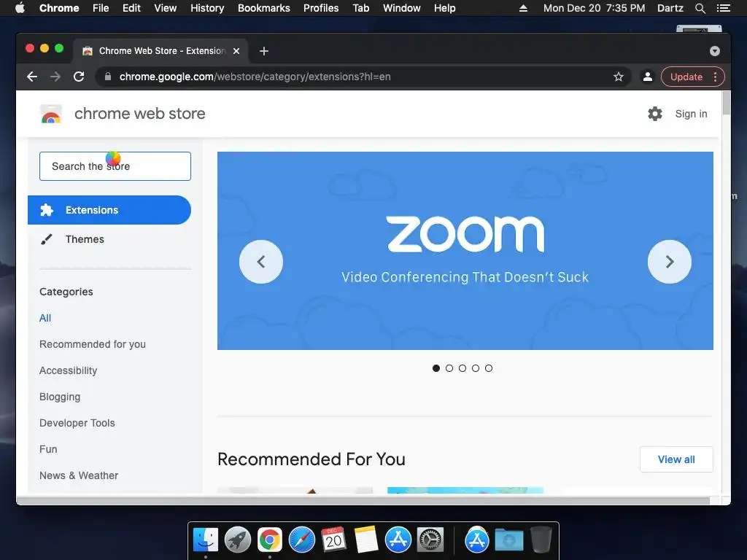
Task: Open the Apple menu
Action: point(20,8)
